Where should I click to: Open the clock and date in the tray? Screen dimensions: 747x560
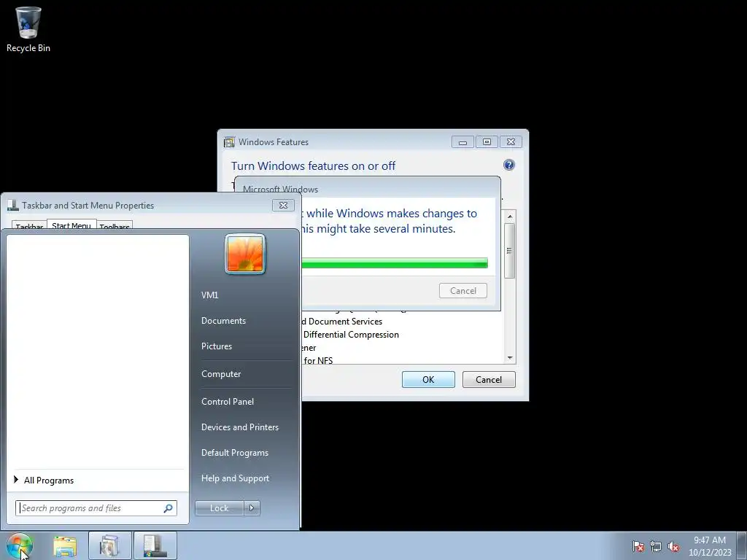[x=709, y=546]
